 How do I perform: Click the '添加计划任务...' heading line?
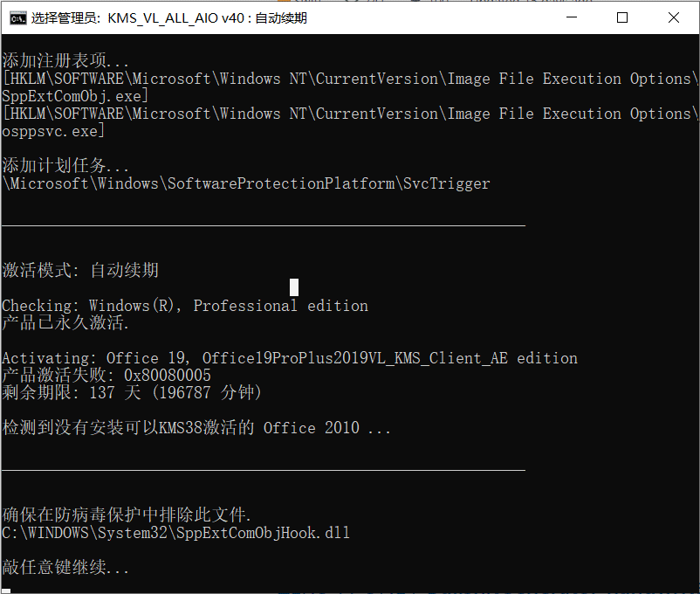pos(65,165)
